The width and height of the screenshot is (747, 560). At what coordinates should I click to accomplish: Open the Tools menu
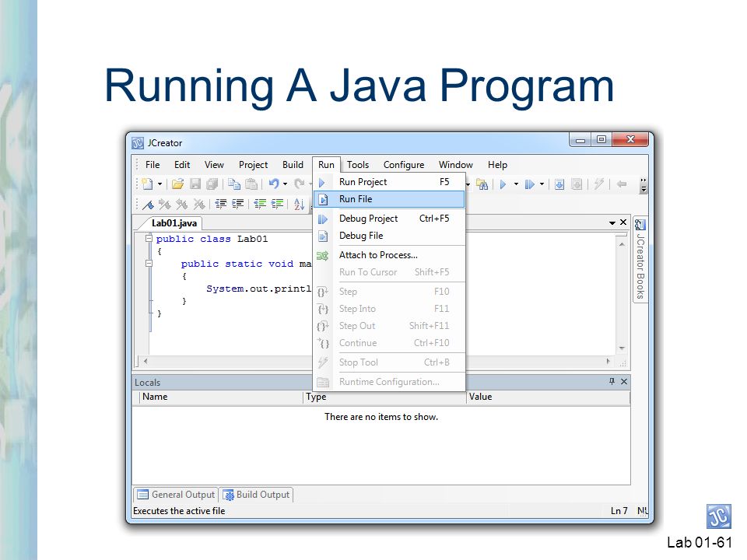tap(358, 165)
